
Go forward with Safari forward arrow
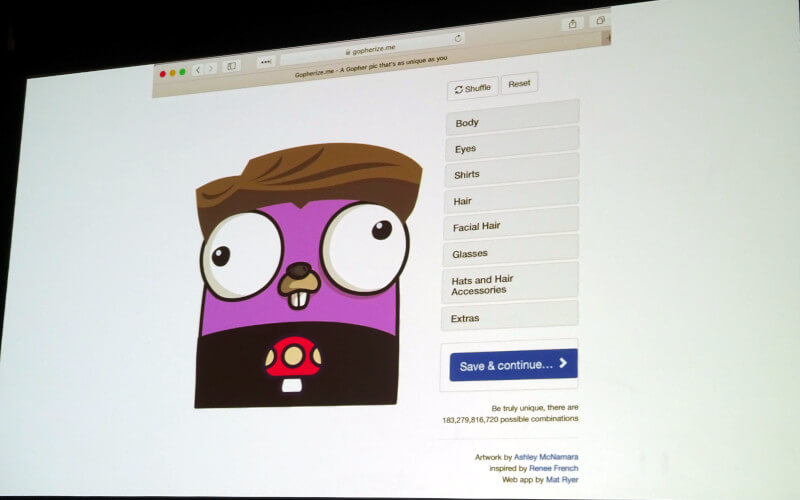(x=211, y=68)
